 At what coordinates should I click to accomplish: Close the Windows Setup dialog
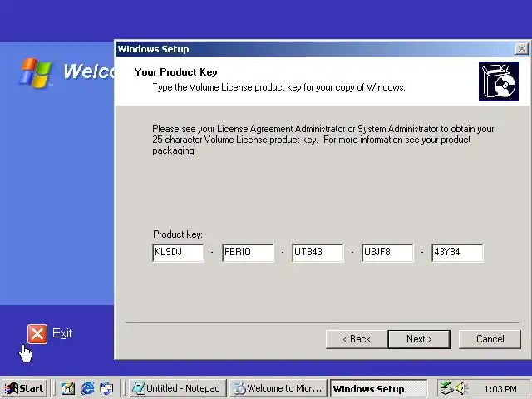(x=521, y=49)
